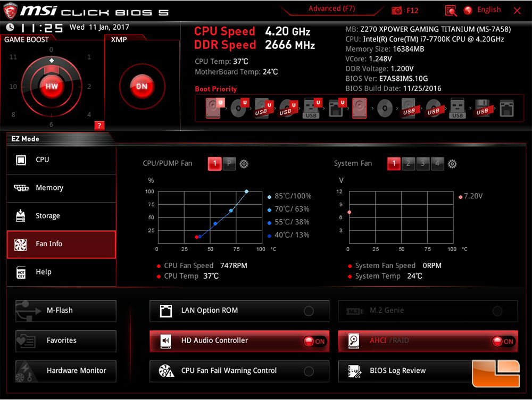Click the Storage drive icon in sidebar
The height and width of the screenshot is (400, 532).
click(x=20, y=216)
